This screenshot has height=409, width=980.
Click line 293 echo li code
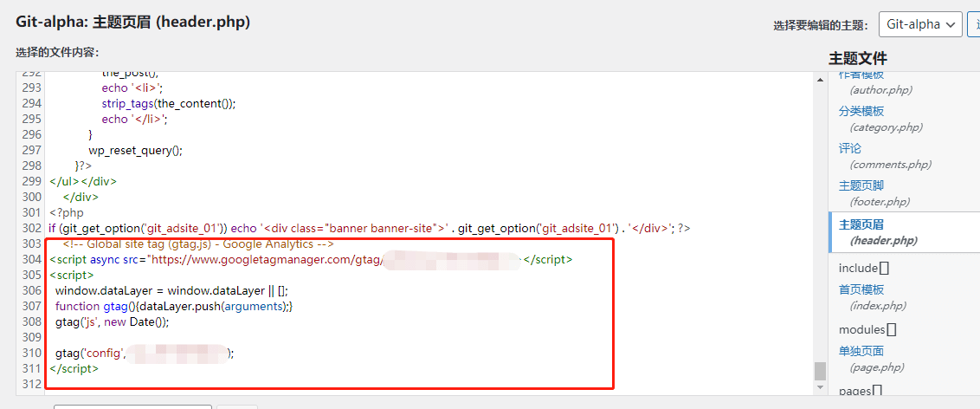pos(132,88)
